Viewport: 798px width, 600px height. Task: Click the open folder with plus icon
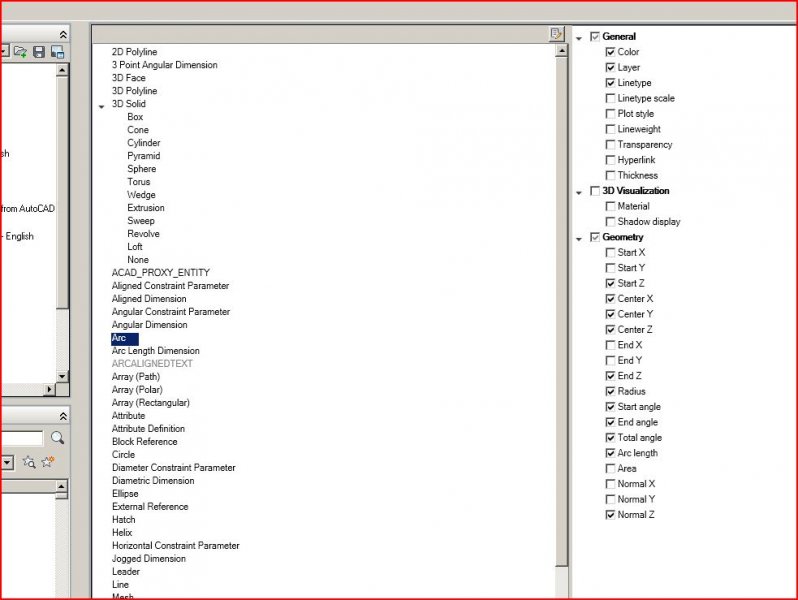(20, 51)
